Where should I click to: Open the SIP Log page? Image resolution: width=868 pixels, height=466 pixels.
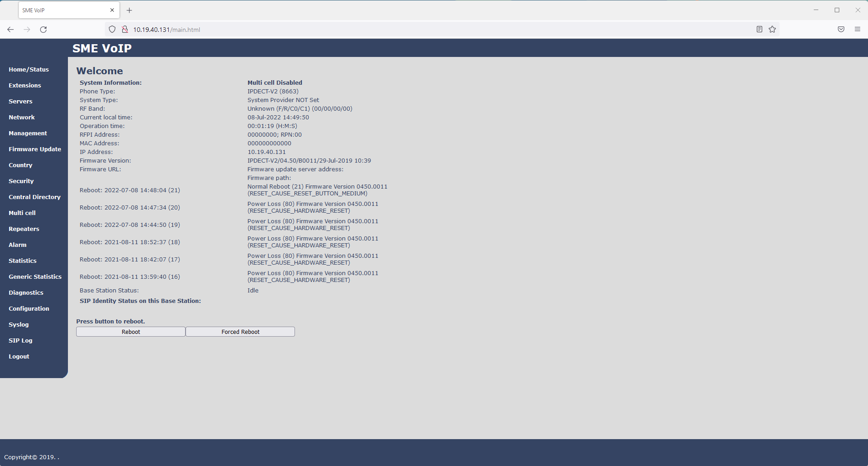(x=21, y=341)
